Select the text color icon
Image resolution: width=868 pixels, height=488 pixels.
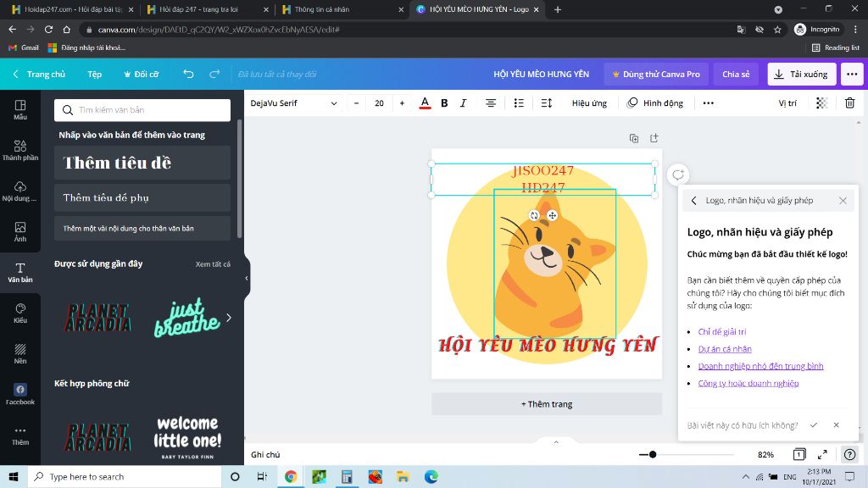(424, 103)
